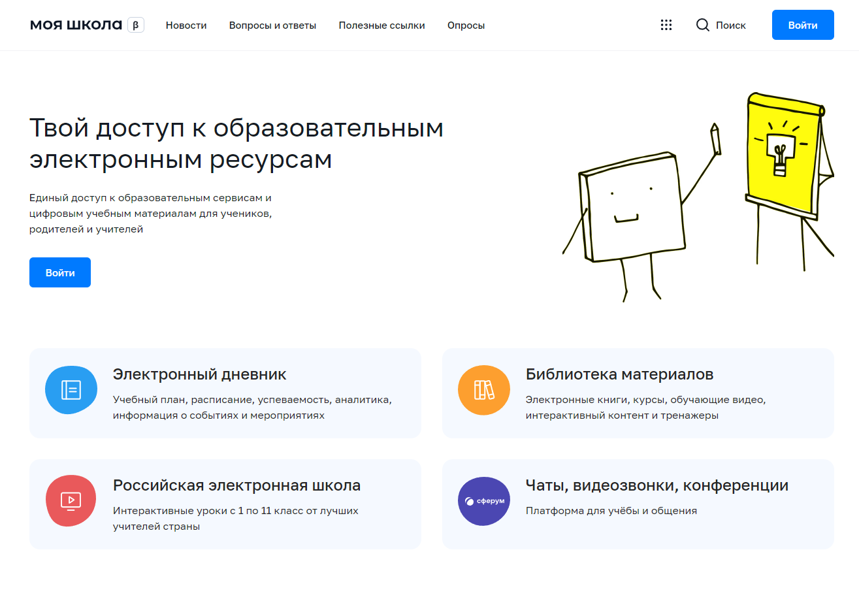Open the Вопросы и ответы section

click(272, 25)
